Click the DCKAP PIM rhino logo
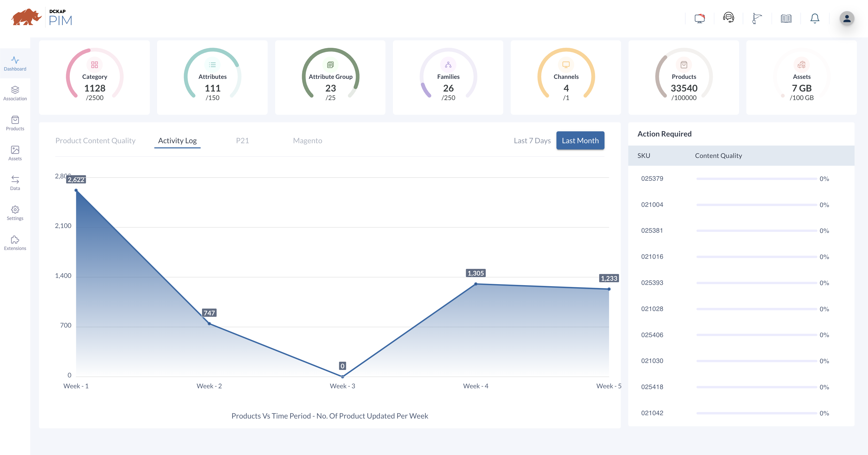The image size is (868, 455). [x=42, y=18]
